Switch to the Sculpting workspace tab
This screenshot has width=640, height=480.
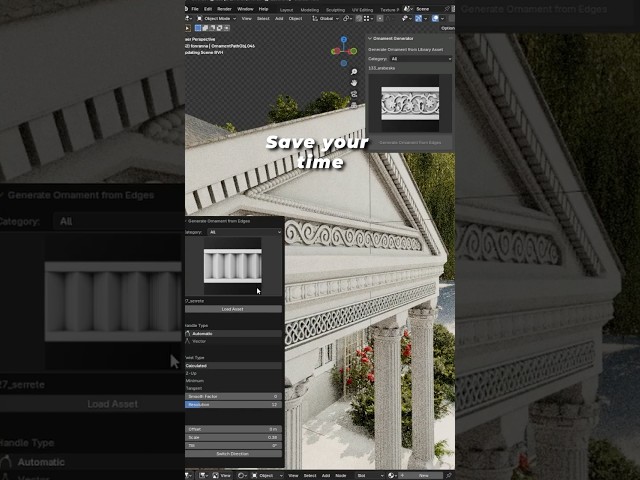pos(335,10)
